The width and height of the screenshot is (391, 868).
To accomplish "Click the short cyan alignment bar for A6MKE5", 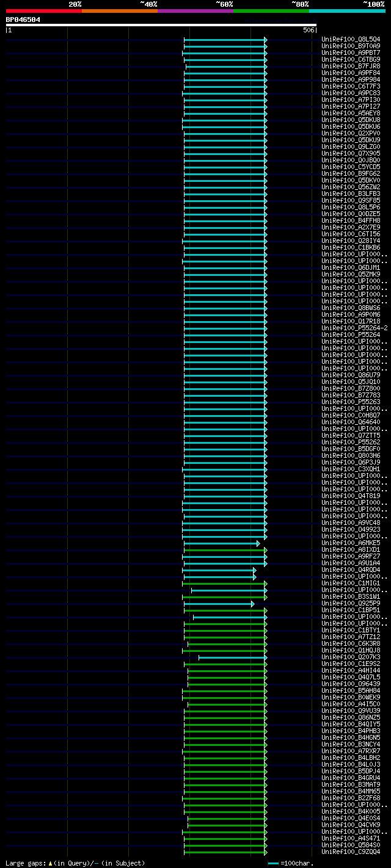I will click(221, 543).
